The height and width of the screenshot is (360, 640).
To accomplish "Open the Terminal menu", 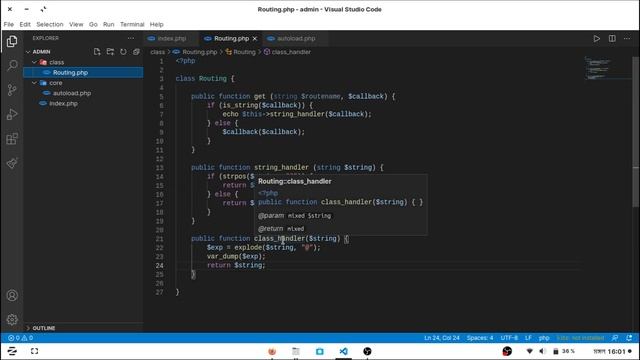I will [132, 24].
